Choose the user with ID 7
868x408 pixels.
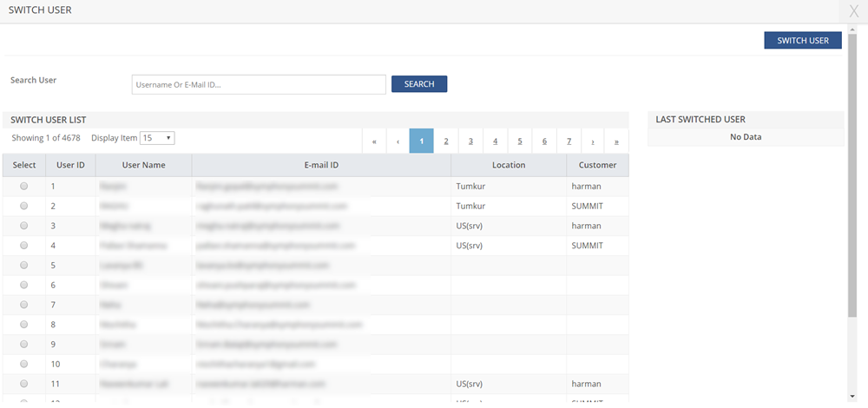(x=24, y=305)
